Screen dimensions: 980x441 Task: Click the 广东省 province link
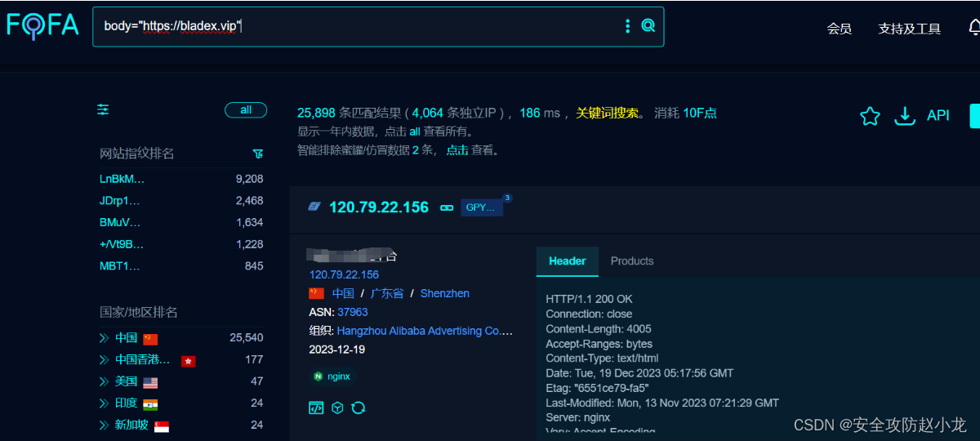pos(387,293)
